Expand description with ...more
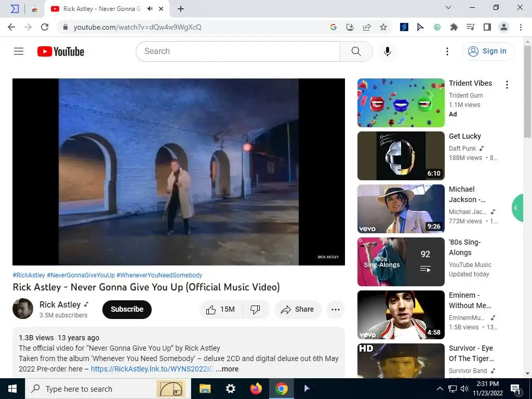Image resolution: width=532 pixels, height=399 pixels. tap(227, 369)
